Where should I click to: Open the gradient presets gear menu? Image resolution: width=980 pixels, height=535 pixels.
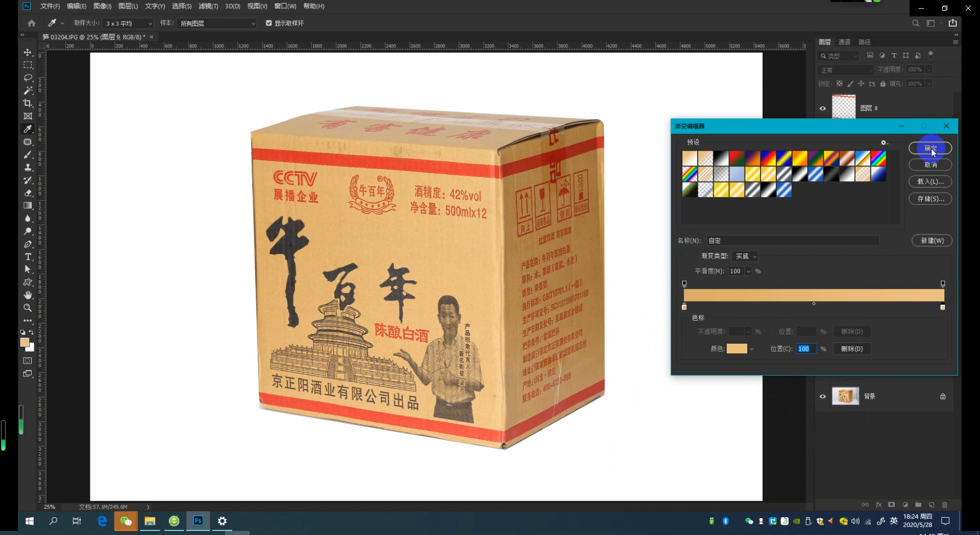pos(884,142)
